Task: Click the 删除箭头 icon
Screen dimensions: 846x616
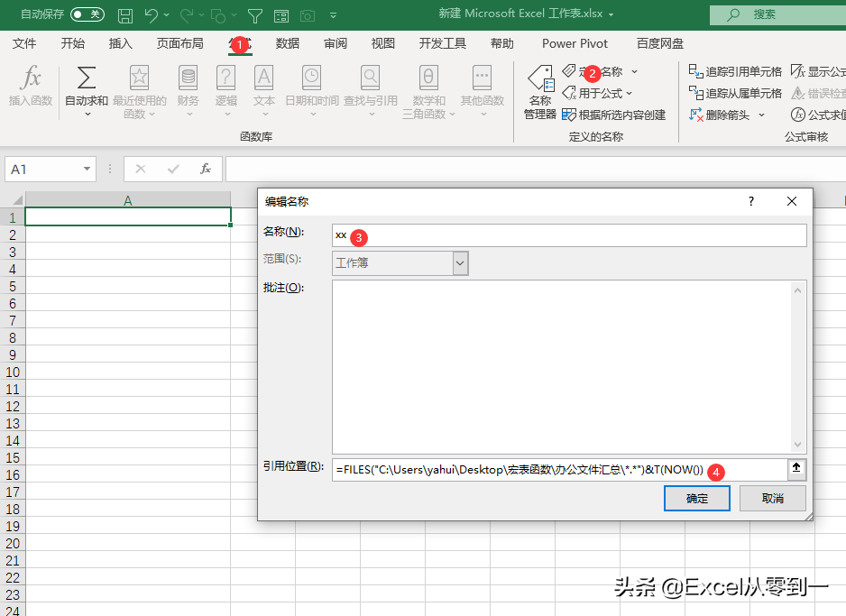Action: click(x=696, y=115)
